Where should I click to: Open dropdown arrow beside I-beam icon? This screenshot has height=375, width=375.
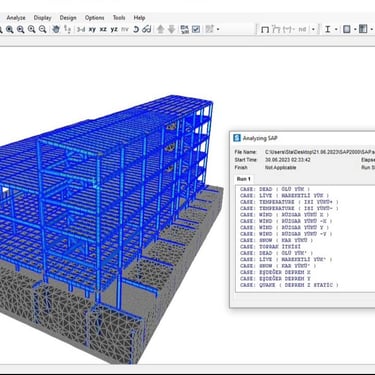click(336, 29)
